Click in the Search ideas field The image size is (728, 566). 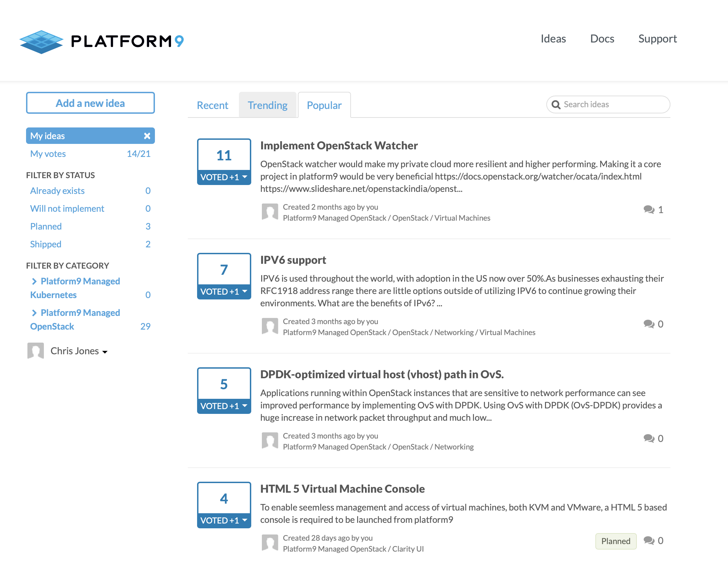point(610,104)
